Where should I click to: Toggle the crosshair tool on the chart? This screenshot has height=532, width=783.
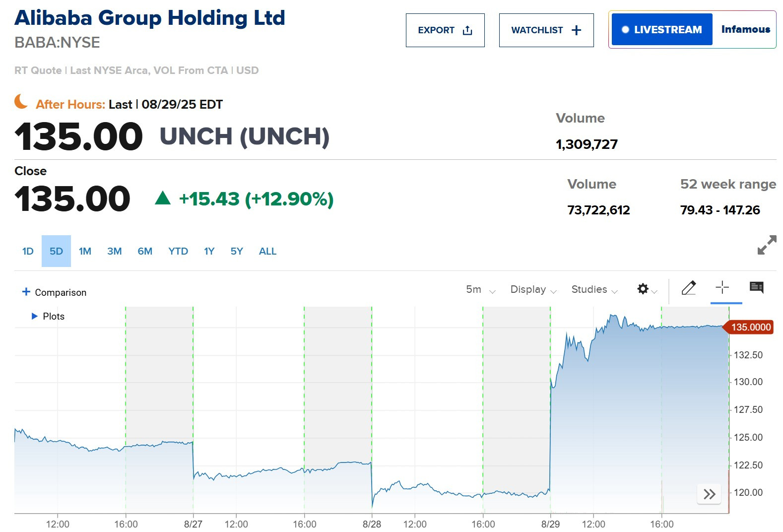(722, 287)
